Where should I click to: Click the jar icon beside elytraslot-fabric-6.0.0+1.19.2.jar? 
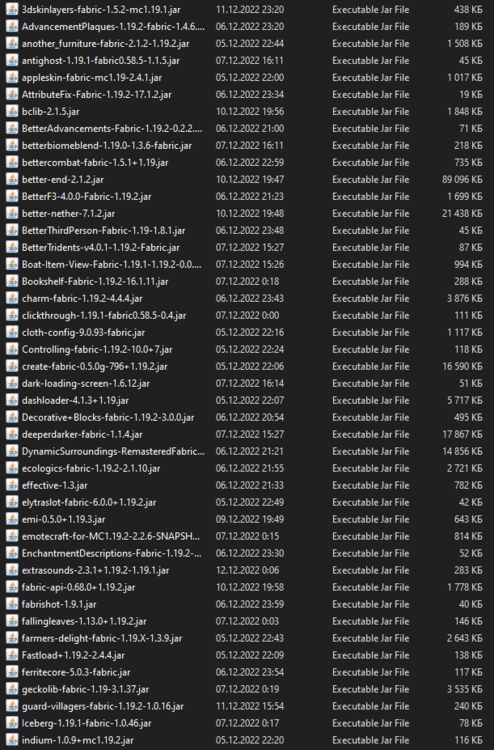[x=12, y=502]
